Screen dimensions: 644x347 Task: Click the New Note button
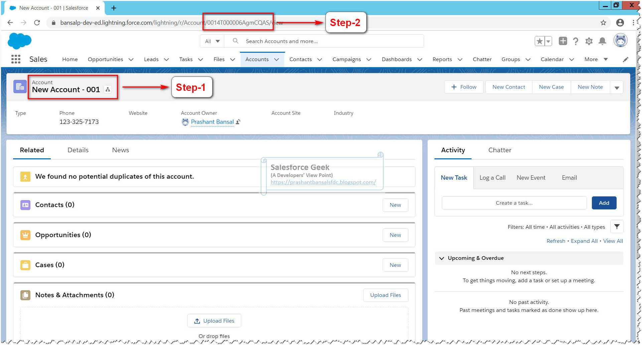tap(590, 87)
